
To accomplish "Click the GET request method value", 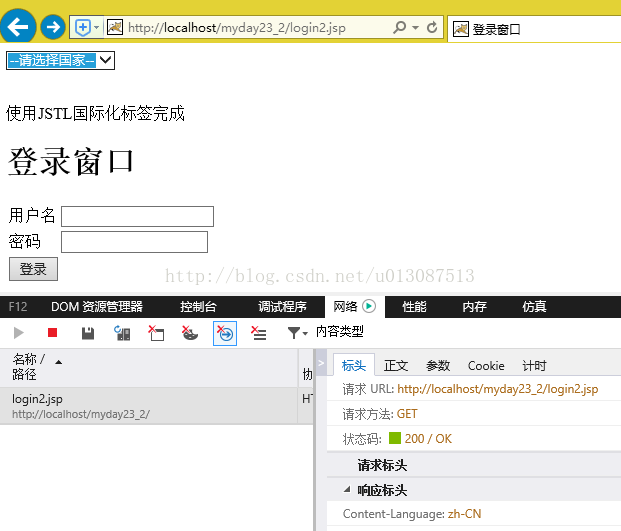I will 407,414.
